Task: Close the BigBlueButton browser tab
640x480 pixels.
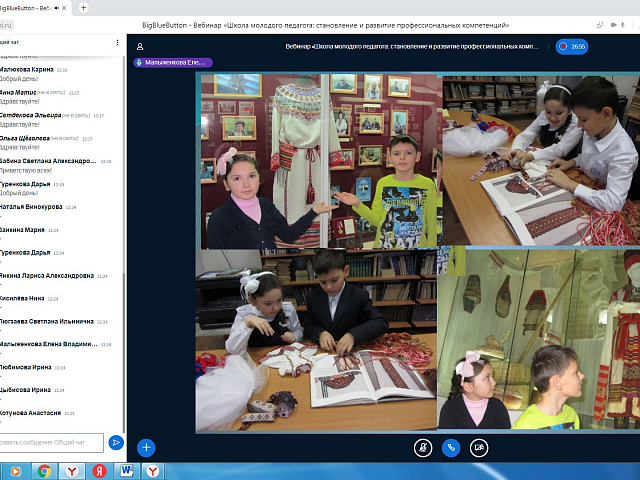Action: click(64, 8)
